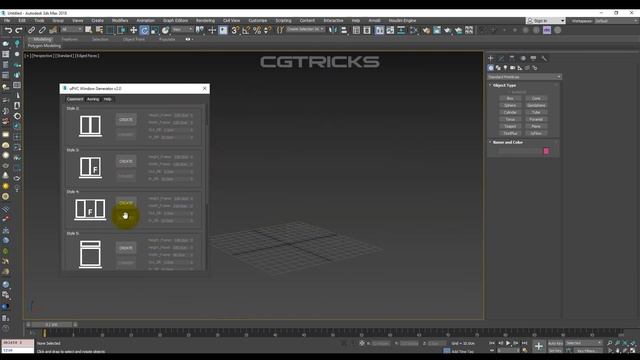This screenshot has height=360, width=640.
Task: Select the Select and Link chain icon
Action: [x=31, y=30]
